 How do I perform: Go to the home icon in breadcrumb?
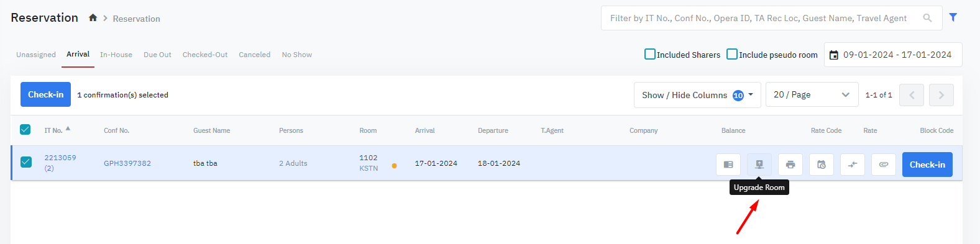pos(93,18)
